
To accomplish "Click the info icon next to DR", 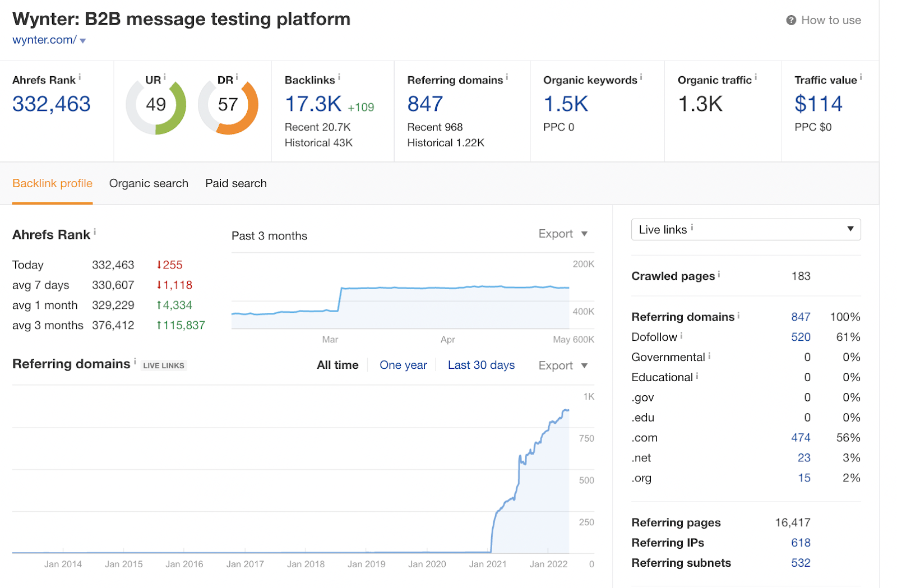I will [x=237, y=77].
